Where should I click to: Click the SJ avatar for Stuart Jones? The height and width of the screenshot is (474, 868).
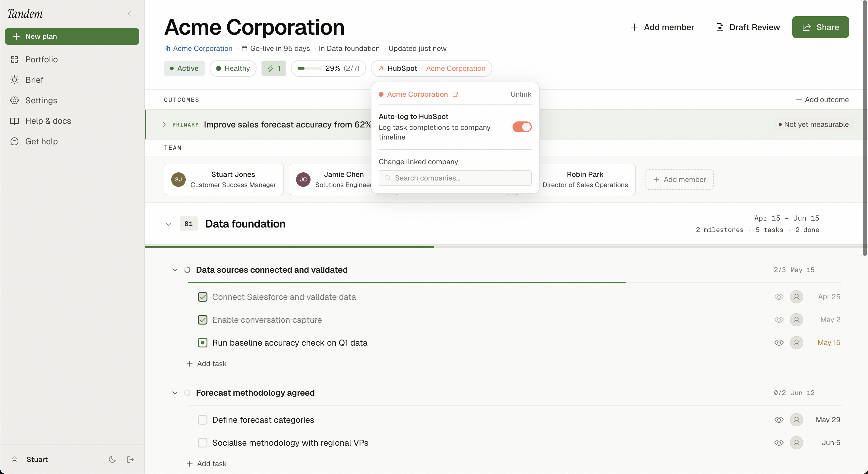pos(178,180)
